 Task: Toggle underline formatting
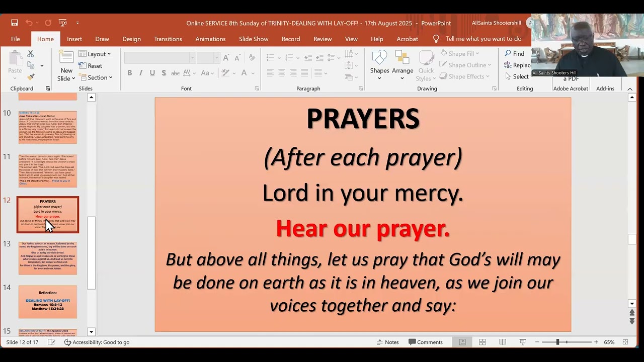(152, 73)
